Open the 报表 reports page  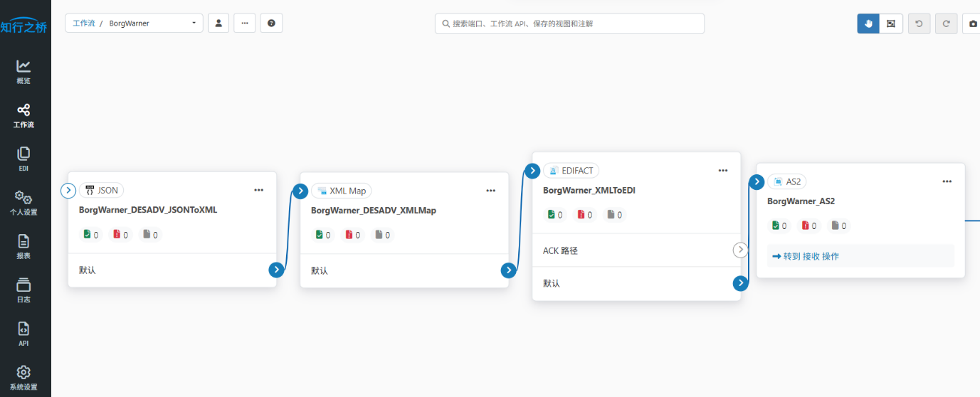24,246
